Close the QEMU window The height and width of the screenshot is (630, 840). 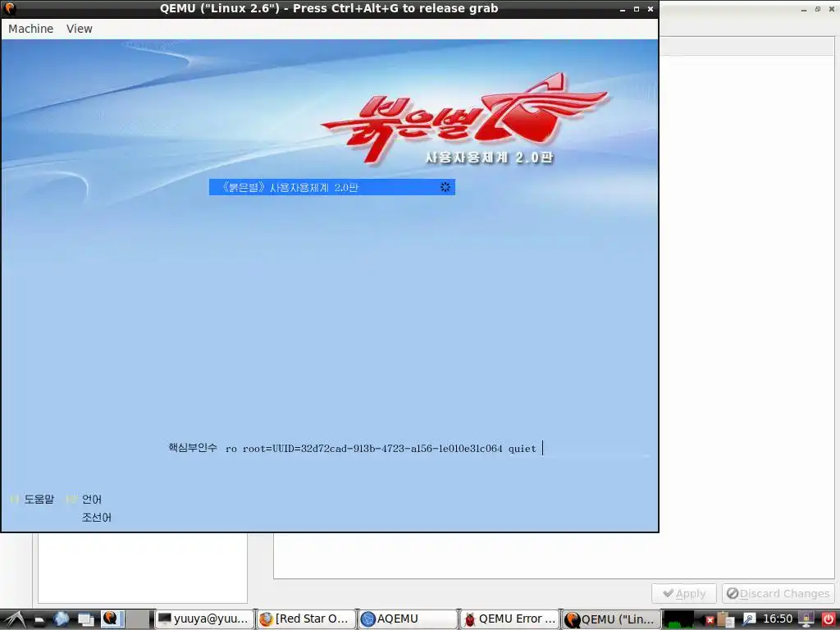(651, 9)
